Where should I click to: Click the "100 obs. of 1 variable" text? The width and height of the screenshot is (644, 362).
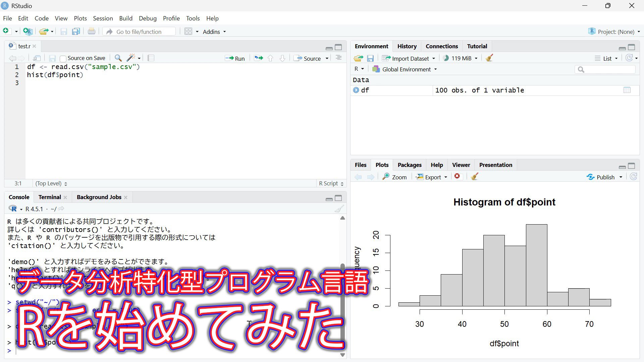(479, 90)
